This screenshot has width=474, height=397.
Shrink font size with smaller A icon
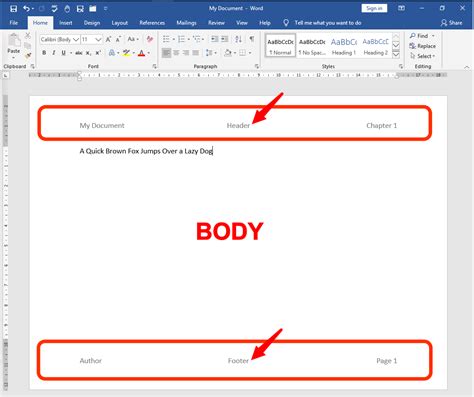118,39
